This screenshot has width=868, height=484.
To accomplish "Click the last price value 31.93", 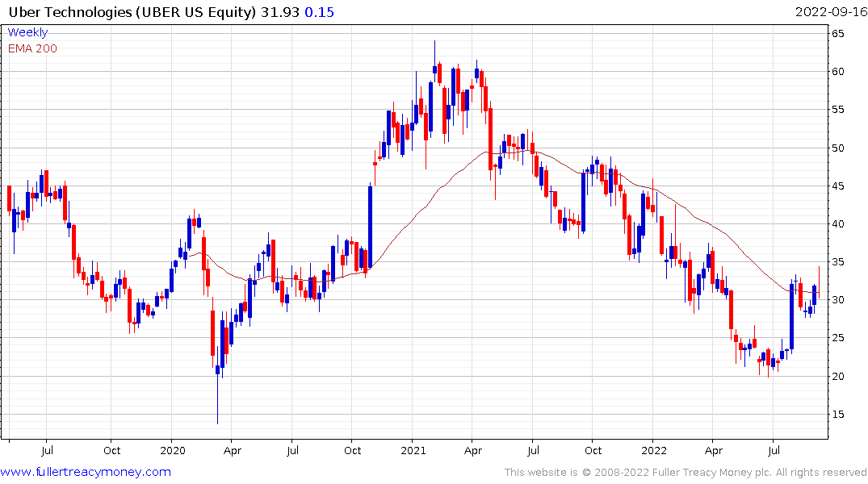I will 280,11.
